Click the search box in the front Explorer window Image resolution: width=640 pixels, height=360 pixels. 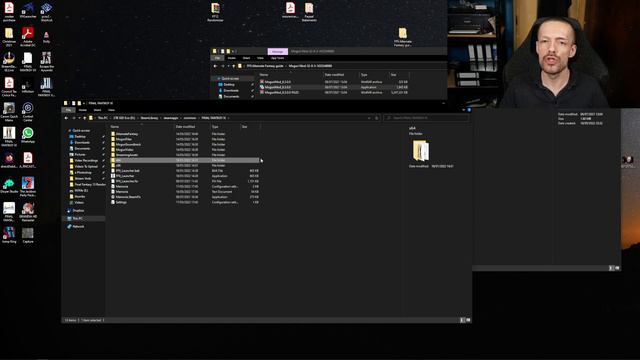(x=425, y=118)
